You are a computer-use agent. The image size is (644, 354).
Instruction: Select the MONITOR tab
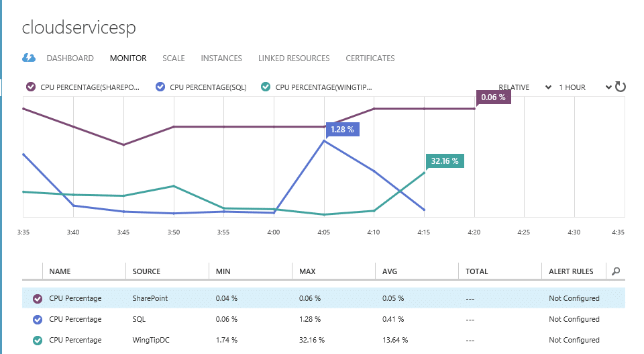[x=128, y=58]
